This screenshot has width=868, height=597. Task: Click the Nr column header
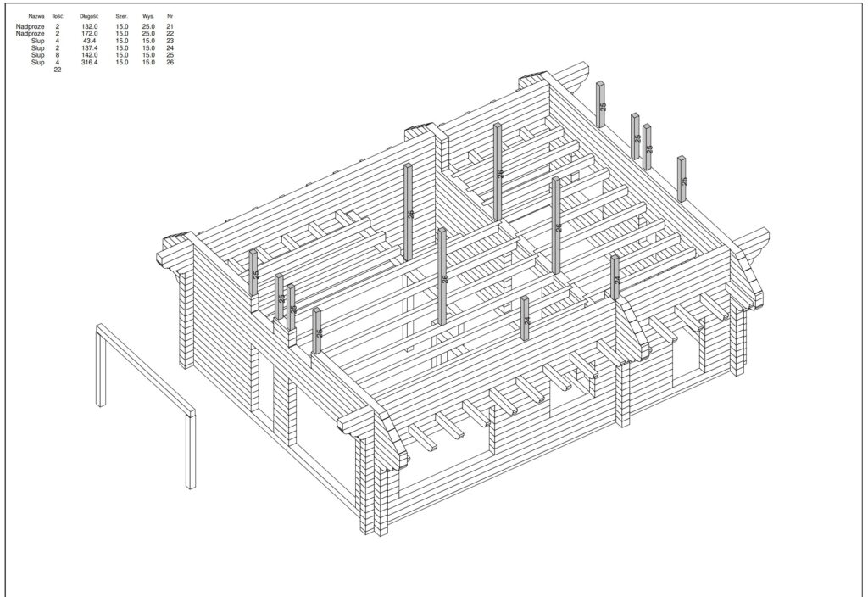170,16
